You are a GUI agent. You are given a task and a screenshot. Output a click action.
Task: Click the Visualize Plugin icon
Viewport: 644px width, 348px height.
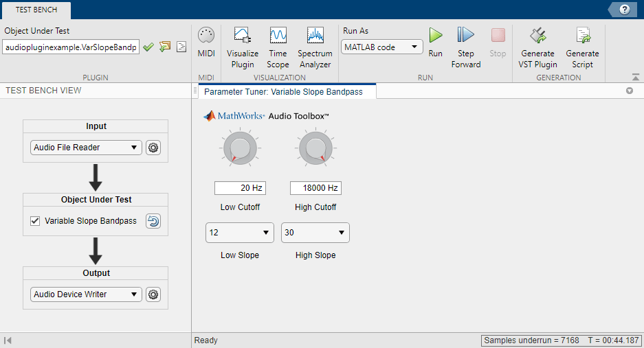tap(243, 47)
